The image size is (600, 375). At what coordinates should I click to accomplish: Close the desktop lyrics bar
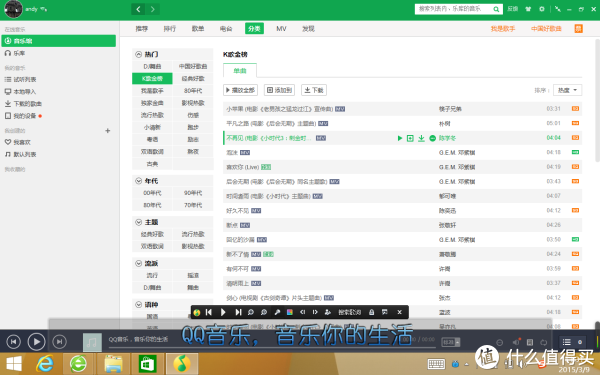(399, 312)
